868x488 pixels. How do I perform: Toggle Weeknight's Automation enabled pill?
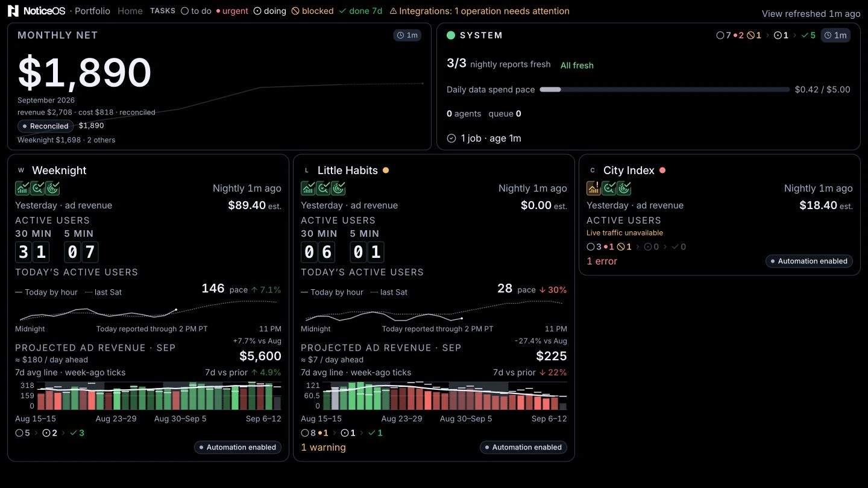[x=237, y=447]
